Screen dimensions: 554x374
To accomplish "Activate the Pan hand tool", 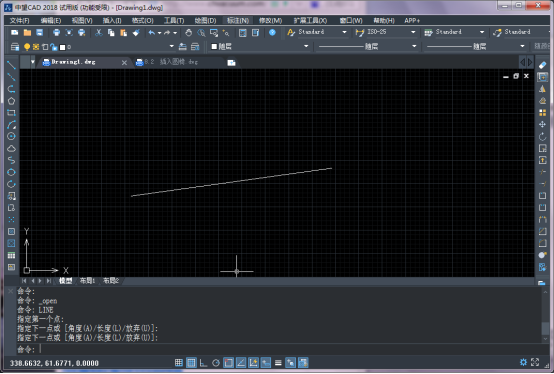I will [188, 32].
